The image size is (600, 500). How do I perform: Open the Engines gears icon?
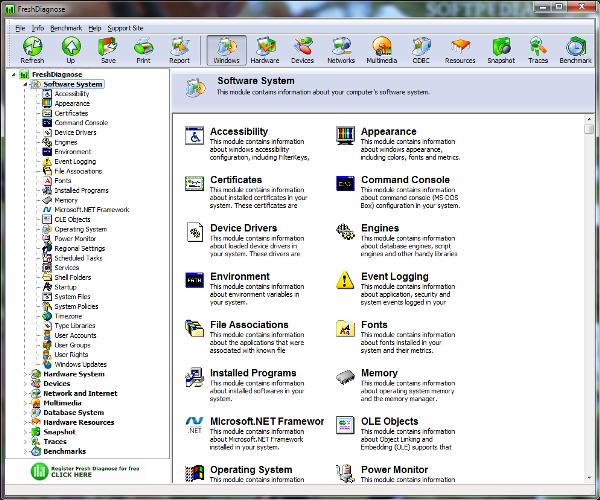pos(345,232)
